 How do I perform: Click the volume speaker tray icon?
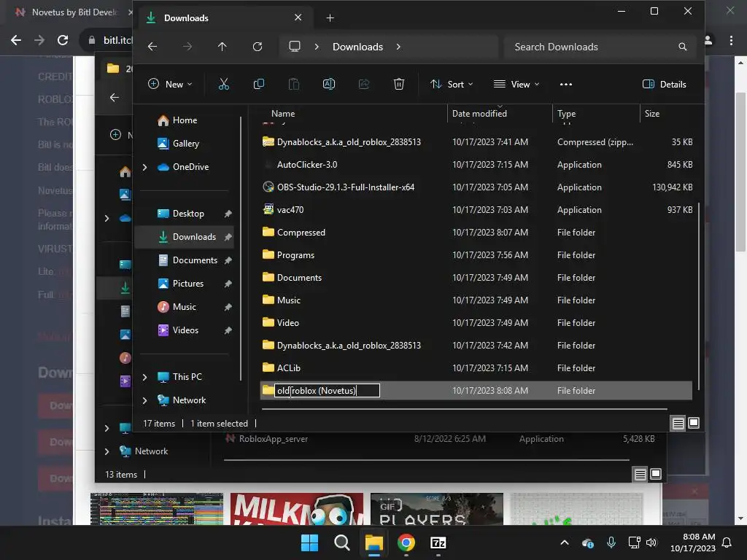click(x=651, y=542)
